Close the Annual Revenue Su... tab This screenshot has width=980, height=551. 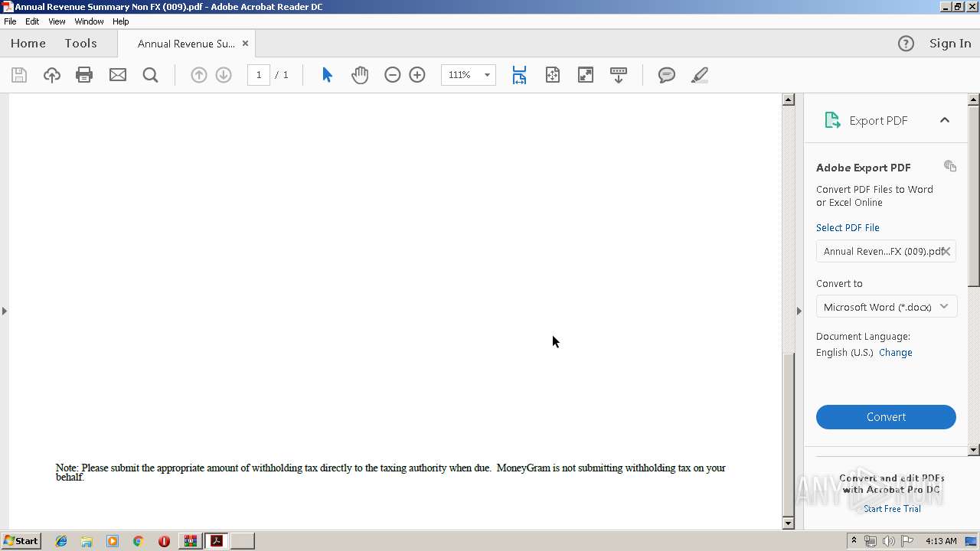(x=245, y=44)
